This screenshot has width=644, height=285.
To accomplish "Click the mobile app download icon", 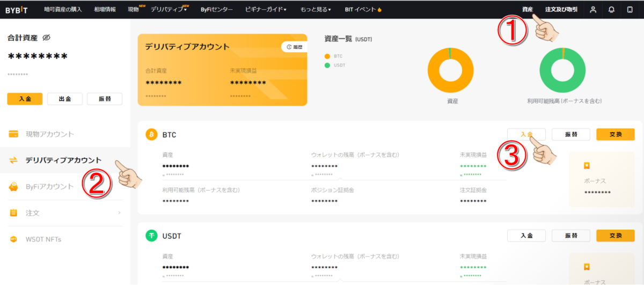I will 630,10.
